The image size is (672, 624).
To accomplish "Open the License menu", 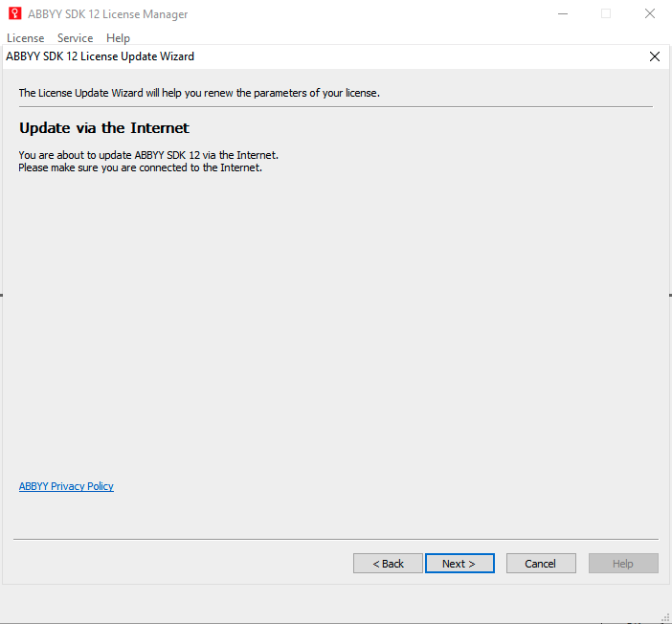I will tap(26, 38).
